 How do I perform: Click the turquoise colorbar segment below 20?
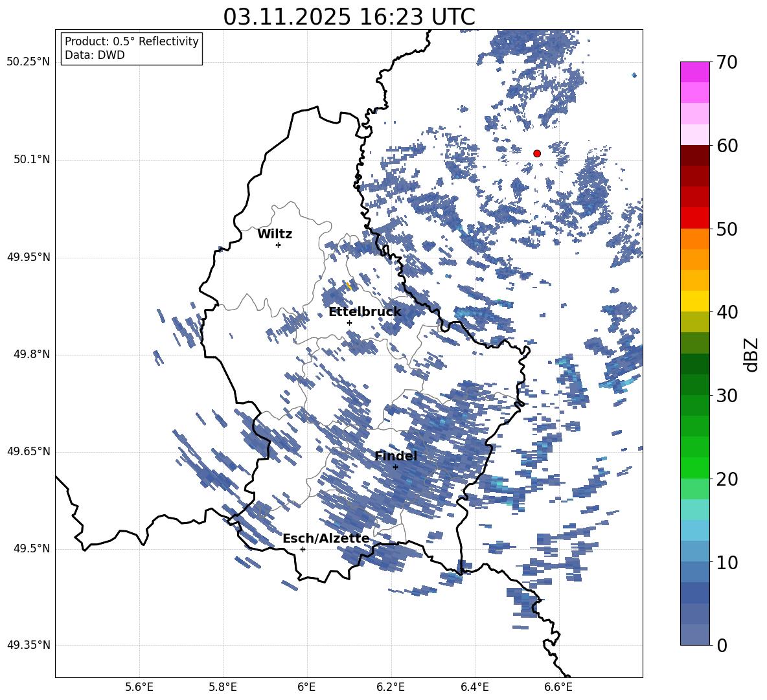(x=694, y=510)
